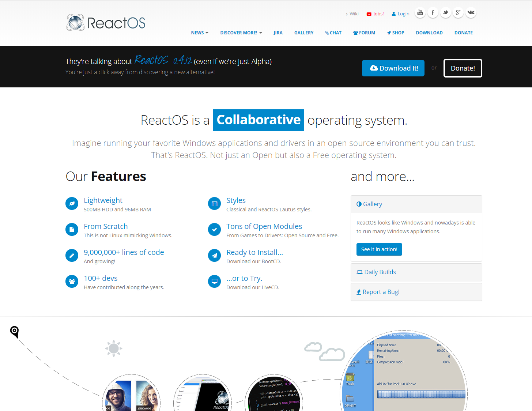532x411 pixels.
Task: Expand the Daily Builds panel
Action: (416, 272)
